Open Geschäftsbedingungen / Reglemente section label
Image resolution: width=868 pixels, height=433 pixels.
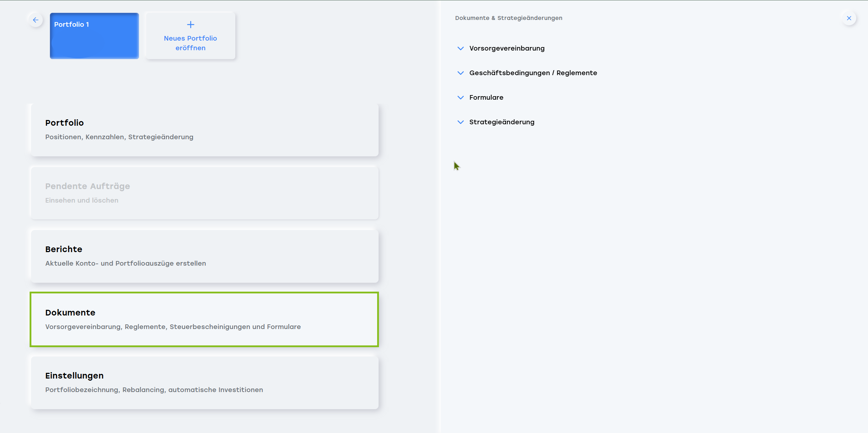tap(533, 73)
